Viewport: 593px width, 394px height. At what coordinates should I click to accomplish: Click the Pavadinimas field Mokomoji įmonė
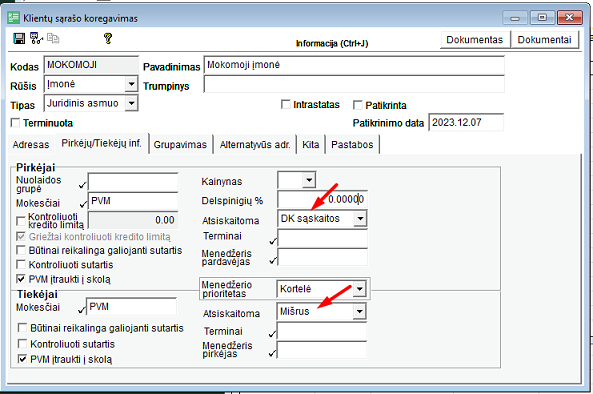pos(354,65)
